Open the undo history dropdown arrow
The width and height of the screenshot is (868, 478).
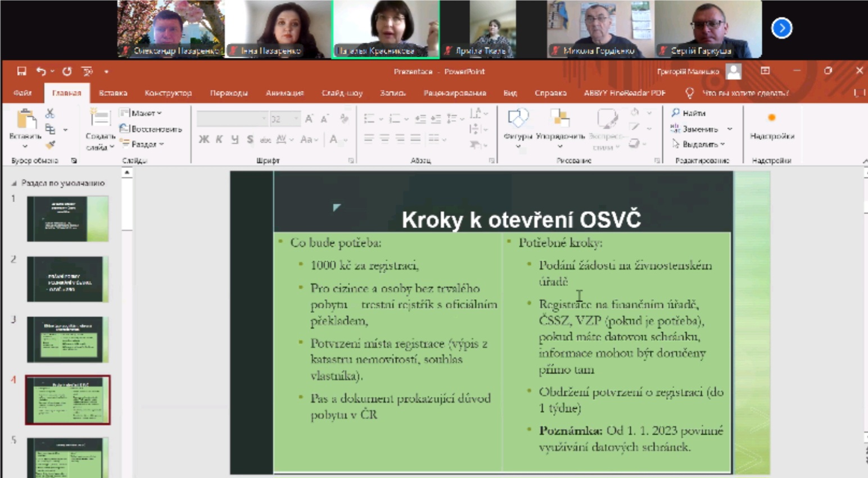click(52, 72)
